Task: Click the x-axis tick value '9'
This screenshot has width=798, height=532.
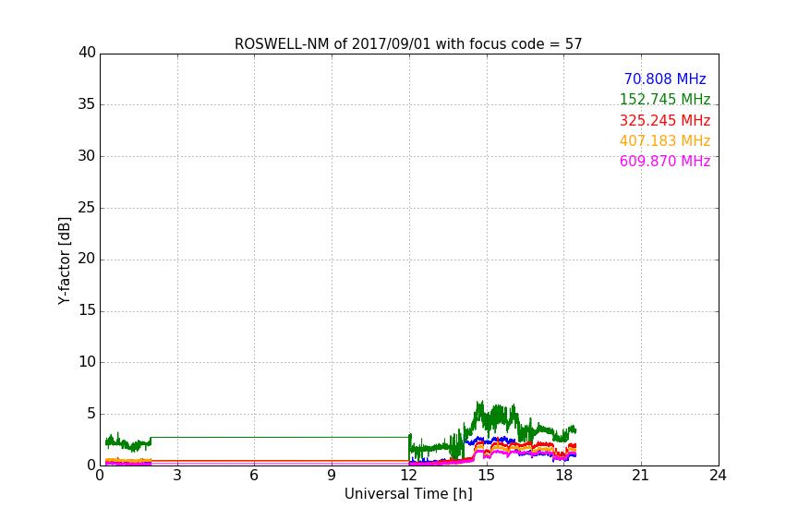Action: click(x=332, y=476)
